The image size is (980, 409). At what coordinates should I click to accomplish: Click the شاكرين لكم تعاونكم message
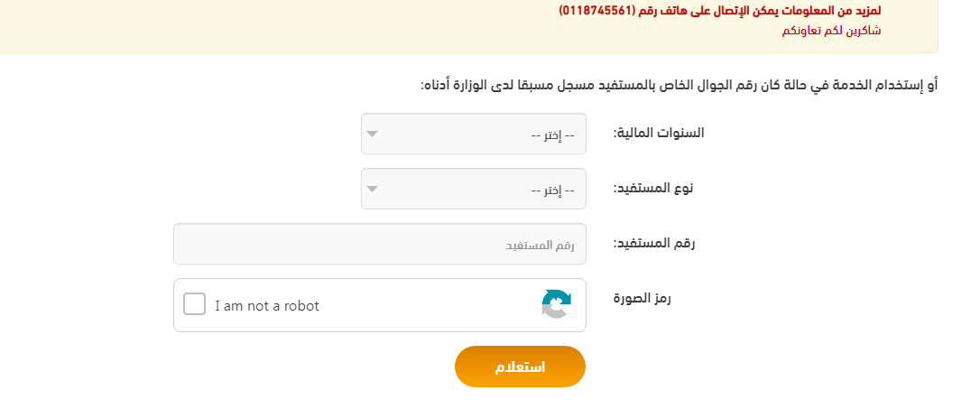(x=831, y=31)
